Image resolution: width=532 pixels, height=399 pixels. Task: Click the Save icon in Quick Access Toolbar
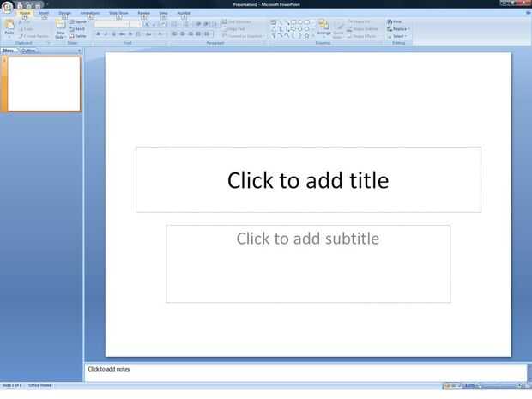(20, 5)
